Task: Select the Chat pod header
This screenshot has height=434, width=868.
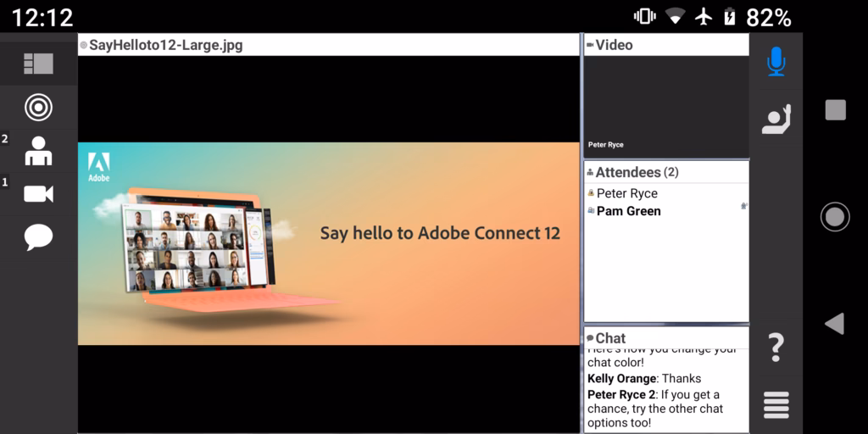Action: pos(666,337)
